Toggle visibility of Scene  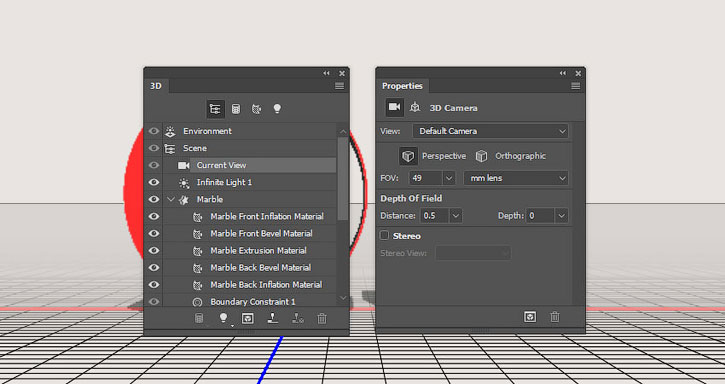click(154, 149)
